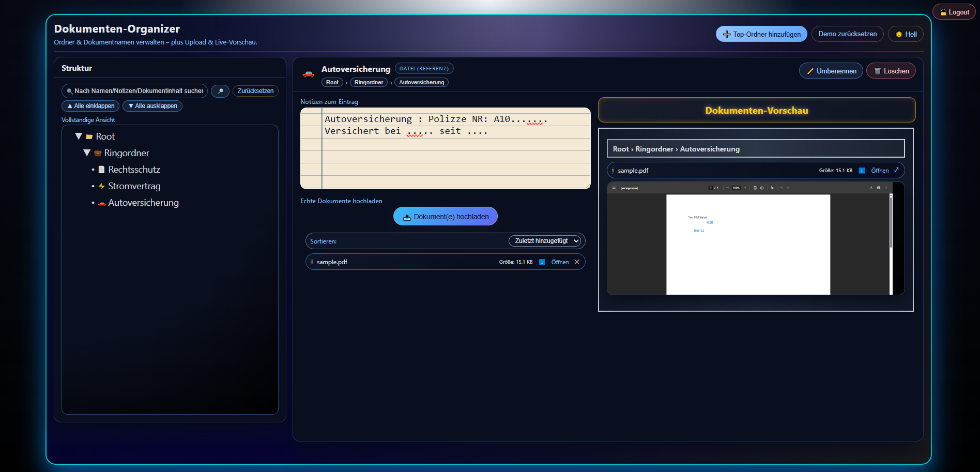Click print icon in PDF viewer toolbar
Viewport: 980px width, 472px height.
coord(878,188)
